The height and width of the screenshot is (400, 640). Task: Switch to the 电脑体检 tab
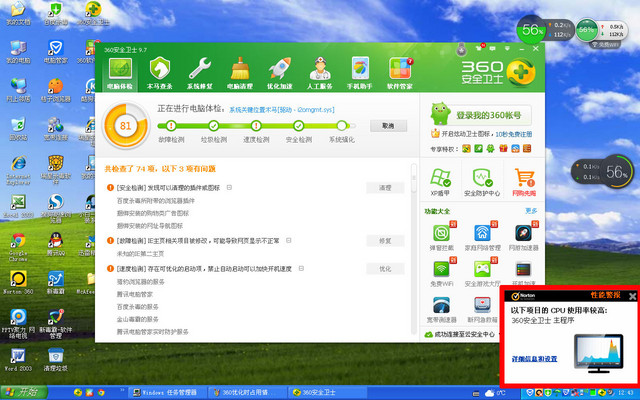pyautogui.click(x=120, y=71)
